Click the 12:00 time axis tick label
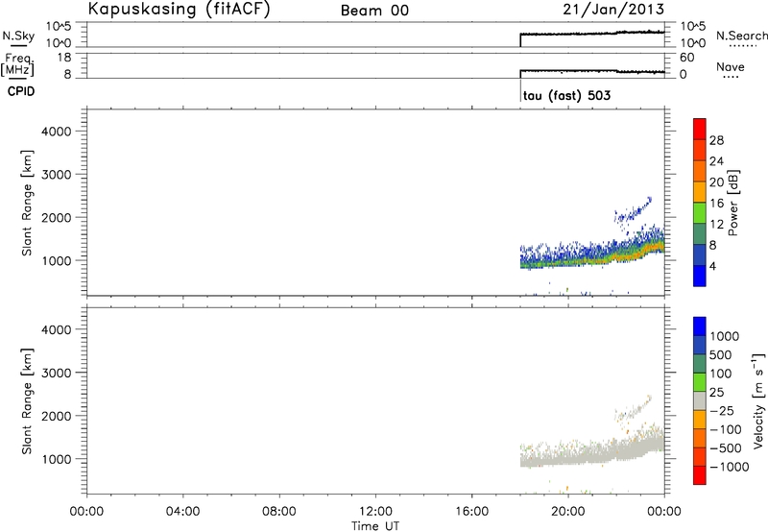 pos(375,512)
